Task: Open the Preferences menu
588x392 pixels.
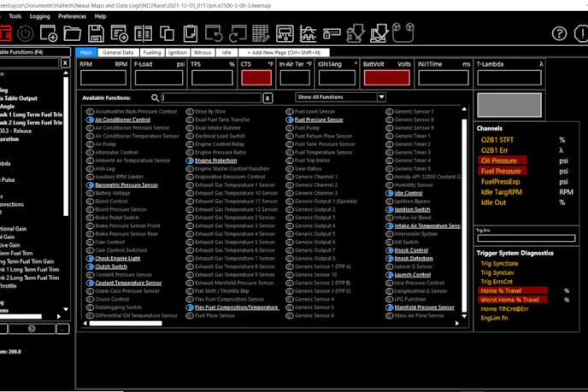Action: pyautogui.click(x=72, y=16)
